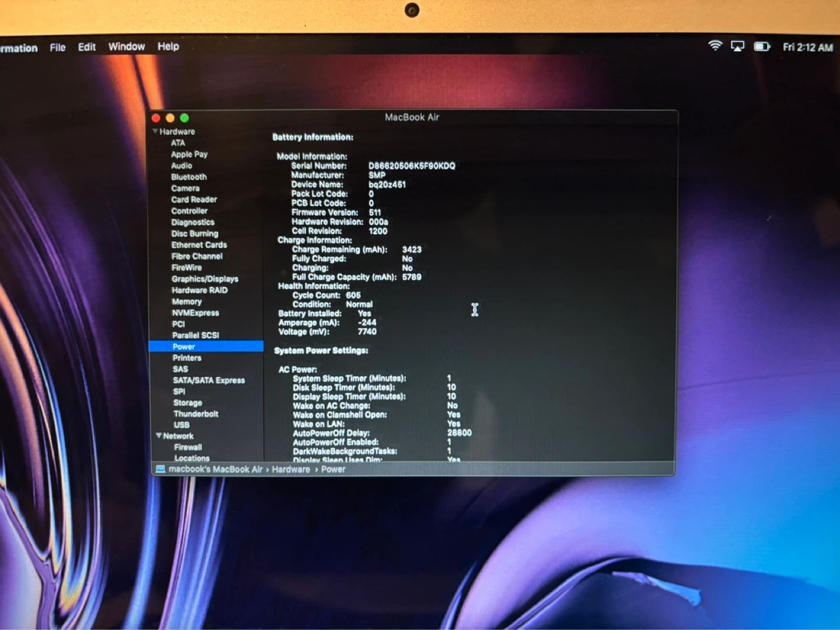Close the MacBook Air window
This screenshot has height=630, width=840.
point(156,118)
